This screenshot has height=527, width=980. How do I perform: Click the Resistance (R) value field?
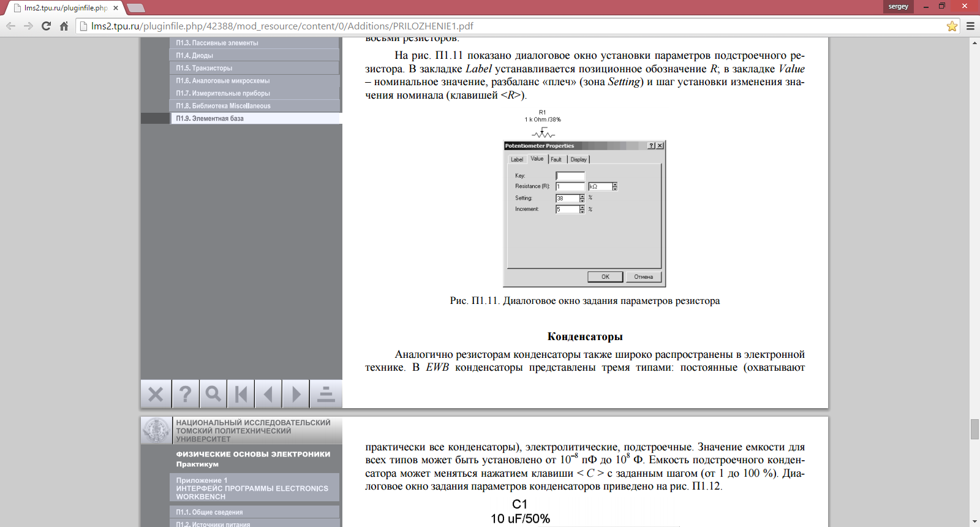pyautogui.click(x=570, y=186)
